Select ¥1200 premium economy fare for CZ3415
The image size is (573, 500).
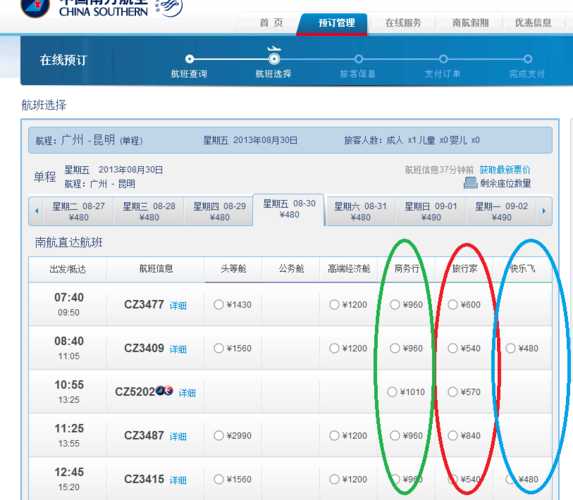[x=334, y=479]
